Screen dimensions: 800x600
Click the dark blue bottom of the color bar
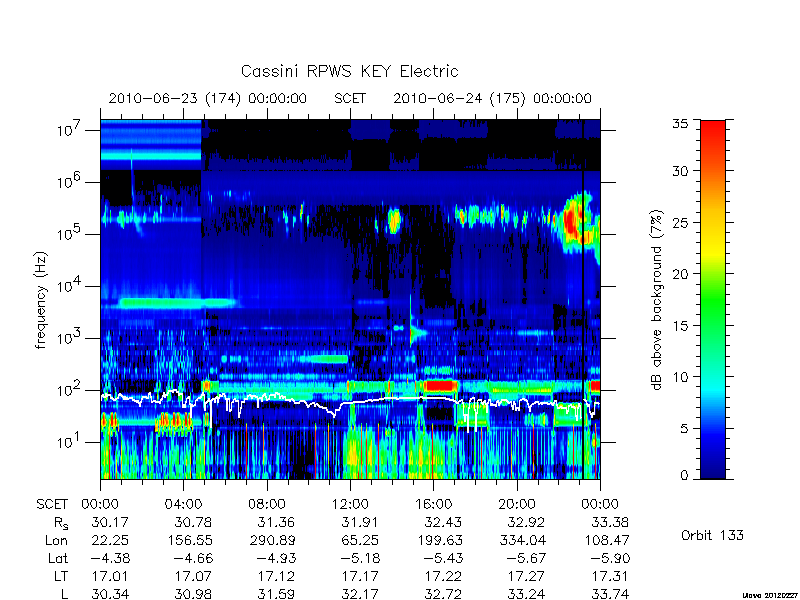point(713,467)
